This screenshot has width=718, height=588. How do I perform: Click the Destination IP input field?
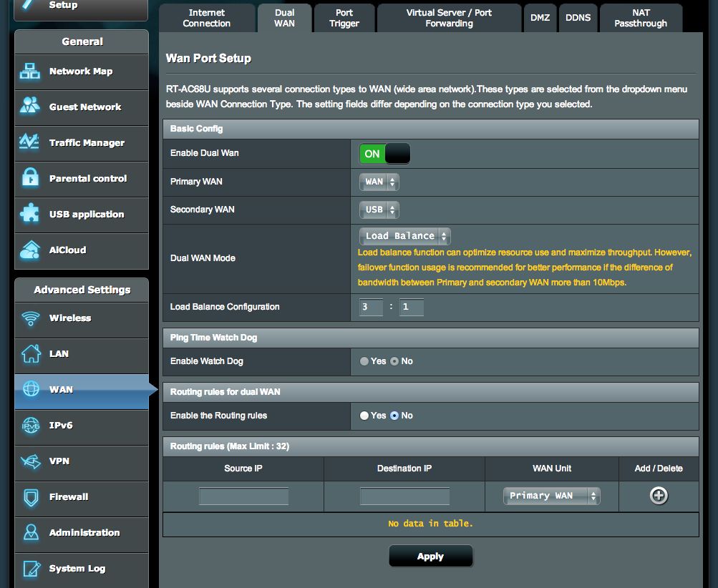pyautogui.click(x=404, y=496)
